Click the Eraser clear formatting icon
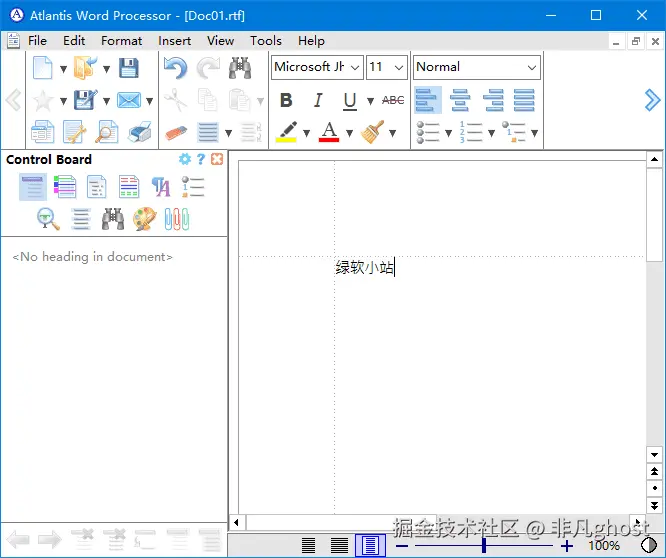The image size is (666, 558). coord(175,132)
